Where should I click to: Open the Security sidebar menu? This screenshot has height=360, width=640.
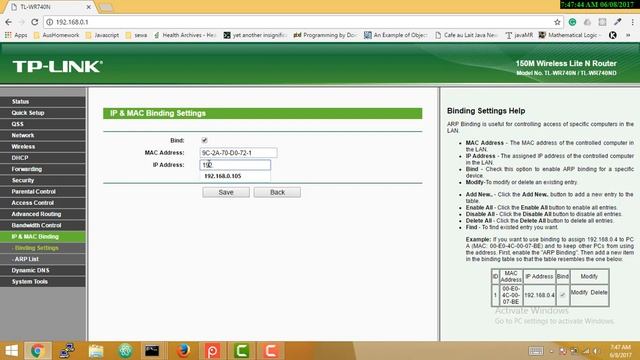(x=43, y=180)
